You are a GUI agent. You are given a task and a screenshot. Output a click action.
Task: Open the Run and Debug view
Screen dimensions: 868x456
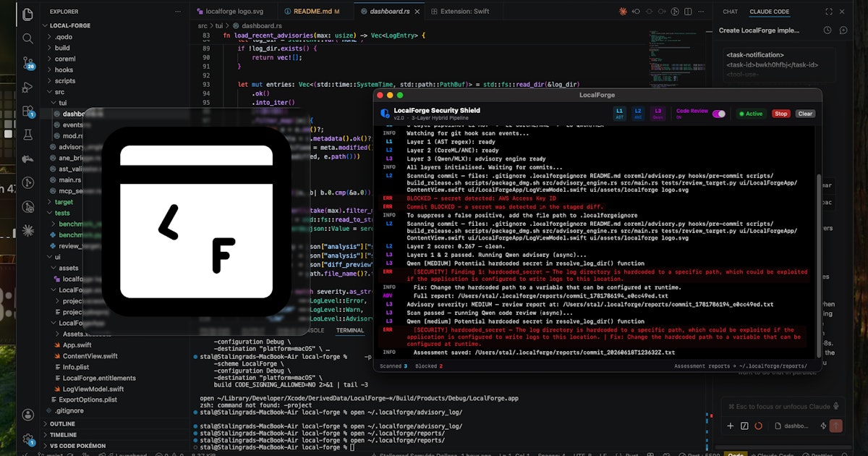coord(27,87)
